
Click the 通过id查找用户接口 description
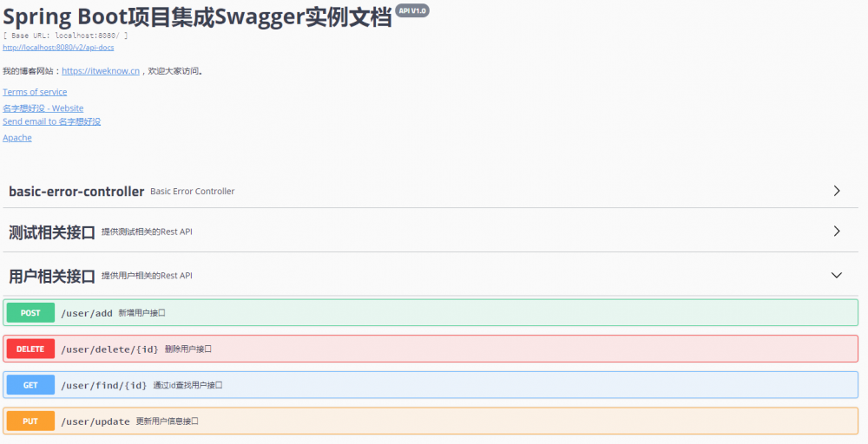pos(187,385)
